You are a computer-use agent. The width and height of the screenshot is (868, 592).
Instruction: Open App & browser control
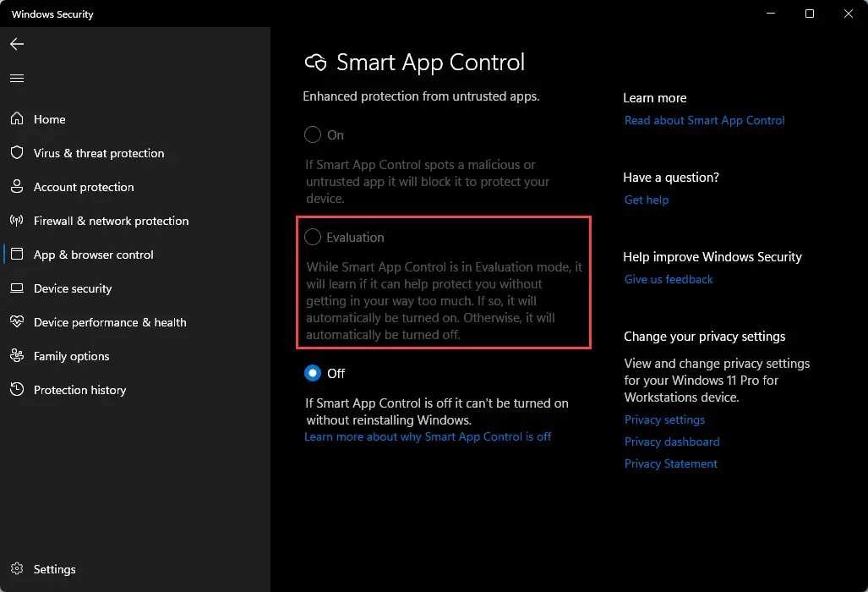(x=135, y=255)
